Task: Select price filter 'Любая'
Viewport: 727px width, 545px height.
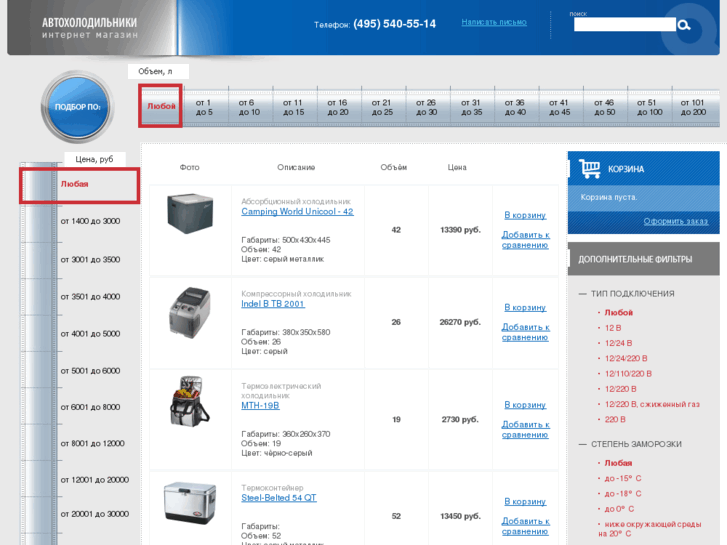Action: pyautogui.click(x=79, y=185)
